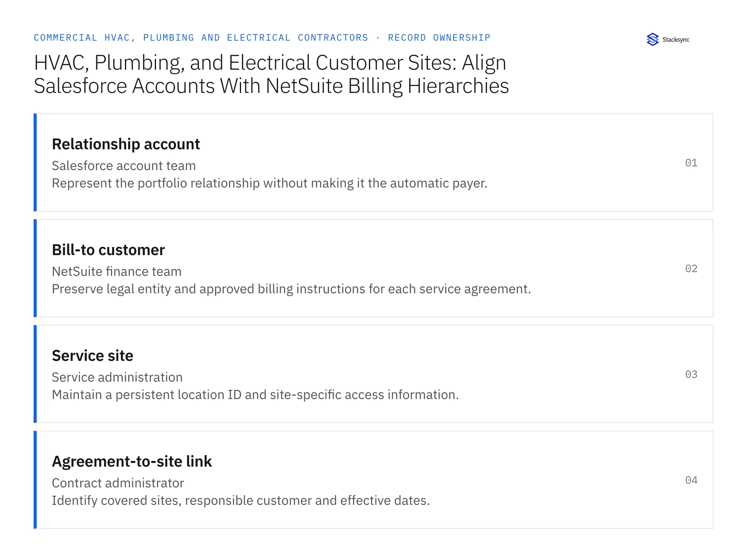This screenshot has height=560, width=747.
Task: Click 'Contract administrator' subtitle
Action: 118,483
